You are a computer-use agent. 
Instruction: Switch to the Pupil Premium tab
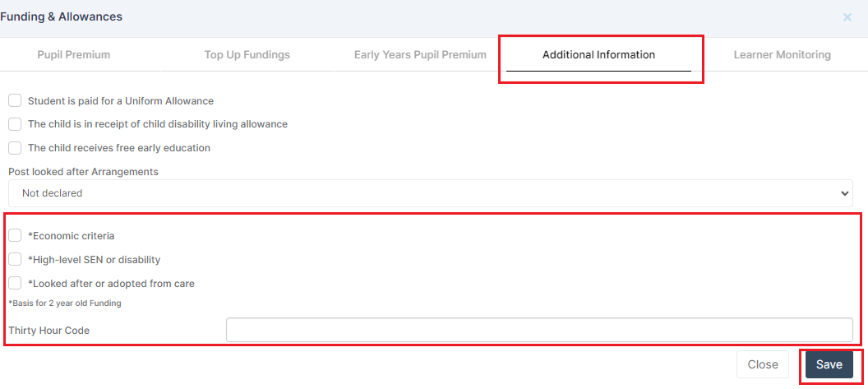(x=73, y=55)
